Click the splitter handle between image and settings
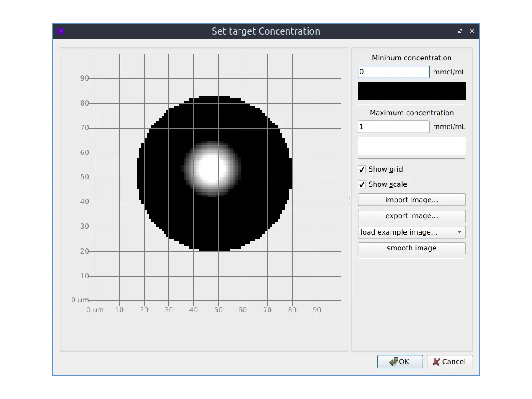The image size is (532, 399). (x=350, y=199)
